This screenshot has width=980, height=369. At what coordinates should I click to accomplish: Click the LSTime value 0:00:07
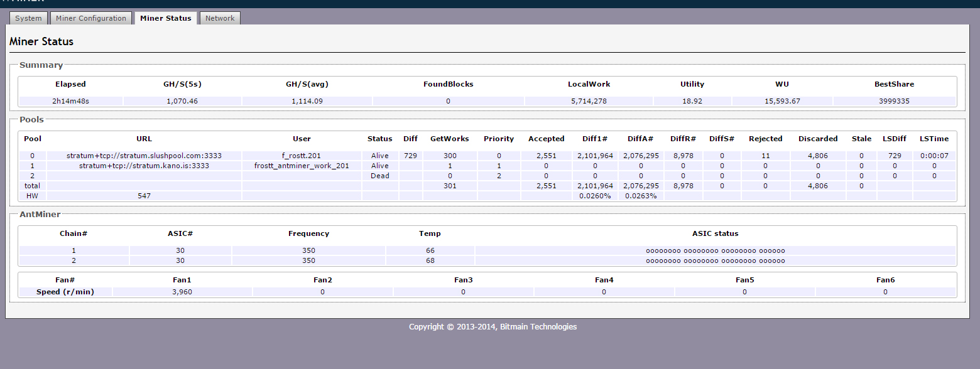(x=934, y=156)
